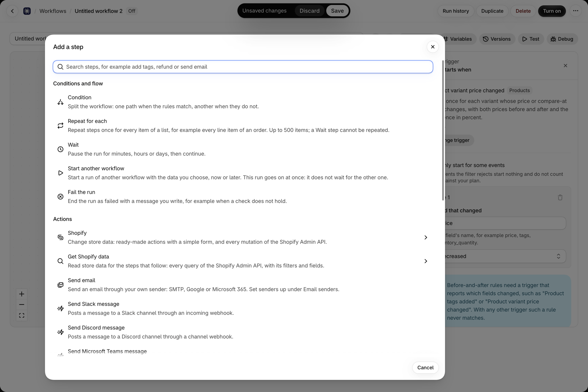Screen dimensions: 588x392
Task: Click the dialog's vertical scrollbar
Action: point(443,130)
